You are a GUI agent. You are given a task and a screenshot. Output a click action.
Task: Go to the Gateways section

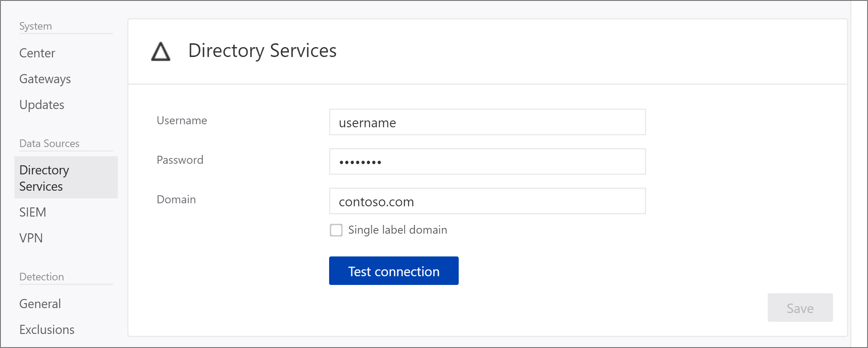pyautogui.click(x=45, y=79)
